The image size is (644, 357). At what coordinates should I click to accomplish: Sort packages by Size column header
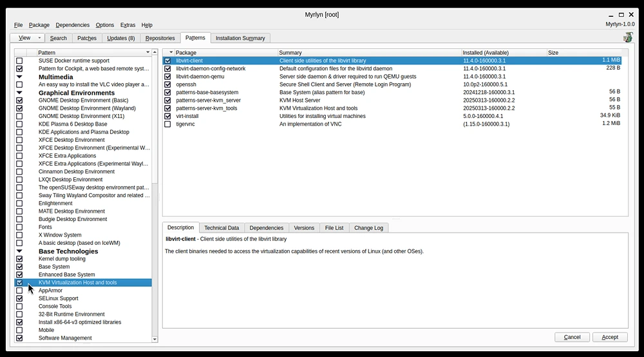(583, 53)
